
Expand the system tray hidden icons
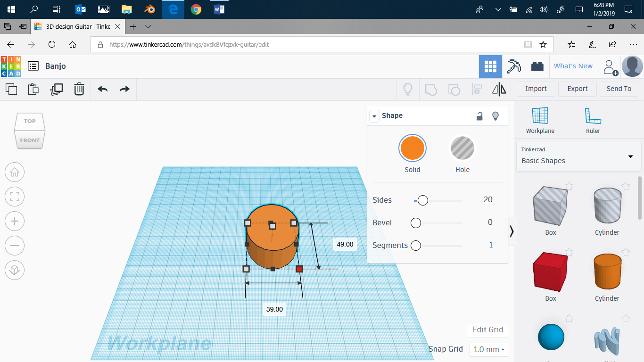(498, 9)
